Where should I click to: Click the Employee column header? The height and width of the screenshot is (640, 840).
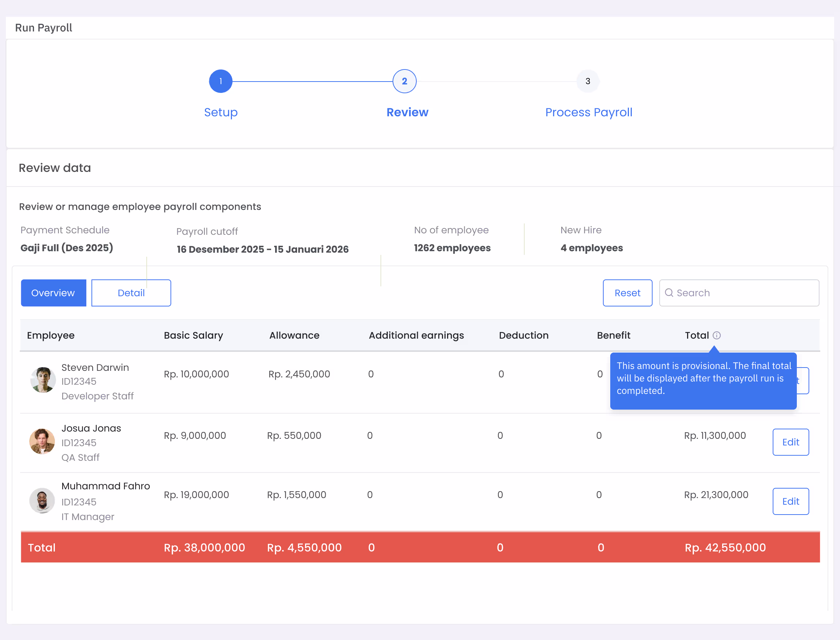click(51, 335)
